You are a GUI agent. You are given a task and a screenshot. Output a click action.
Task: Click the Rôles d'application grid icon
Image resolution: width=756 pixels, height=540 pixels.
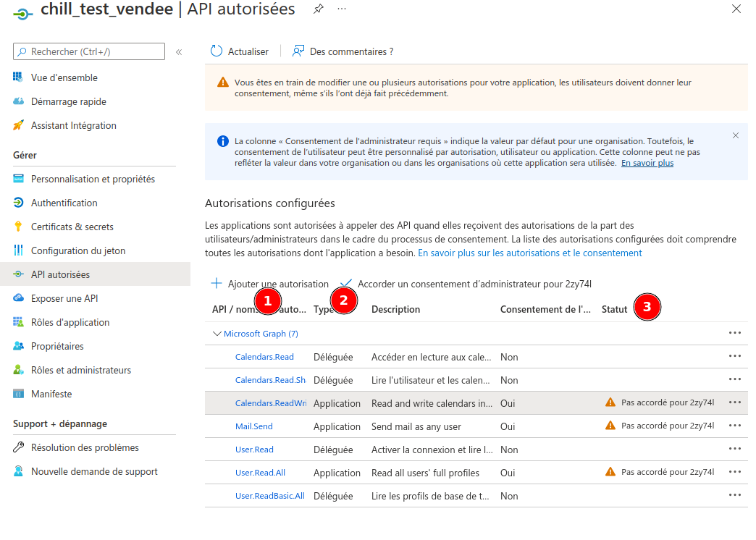click(19, 322)
